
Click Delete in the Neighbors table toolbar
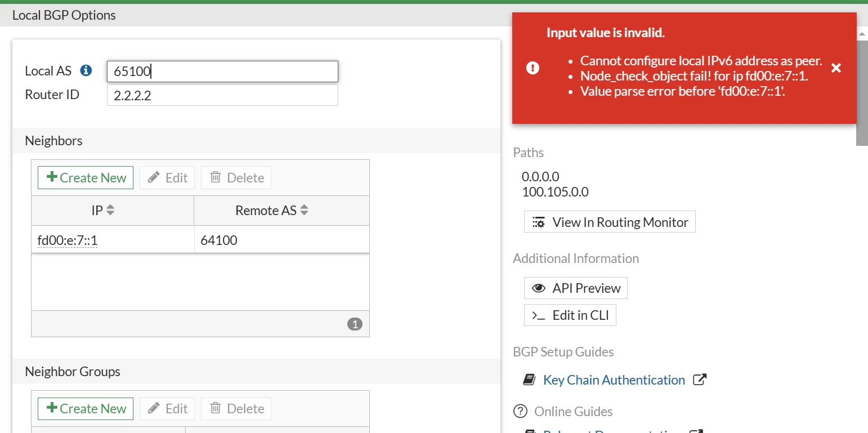236,178
